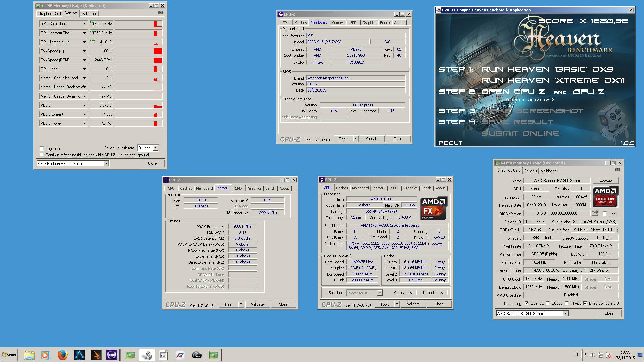The image size is (644, 362).
Task: Click the AMD Radeon Graphics logo in GPU-Z
Action: (x=605, y=197)
